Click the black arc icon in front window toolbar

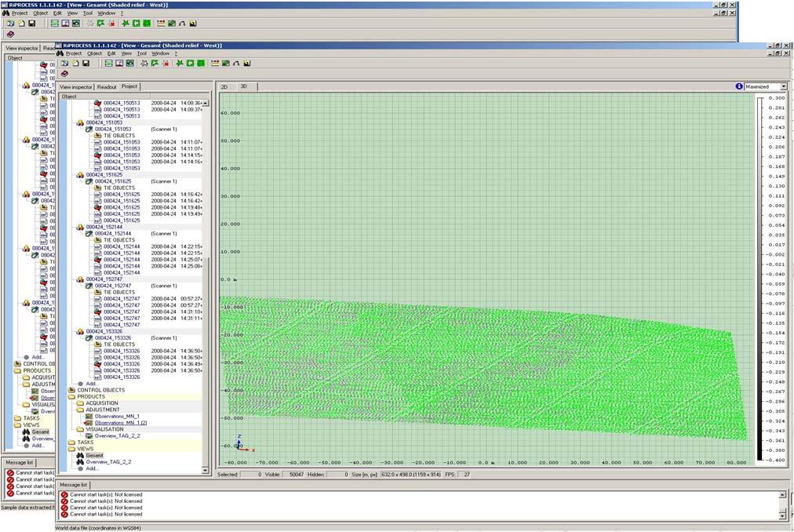(236, 64)
